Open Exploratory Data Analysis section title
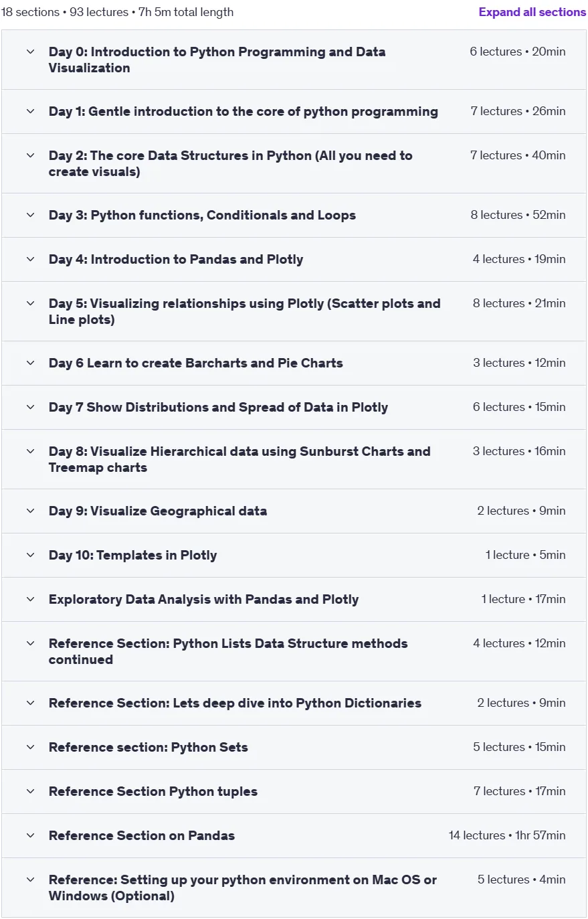The width and height of the screenshot is (588, 919). [203, 599]
